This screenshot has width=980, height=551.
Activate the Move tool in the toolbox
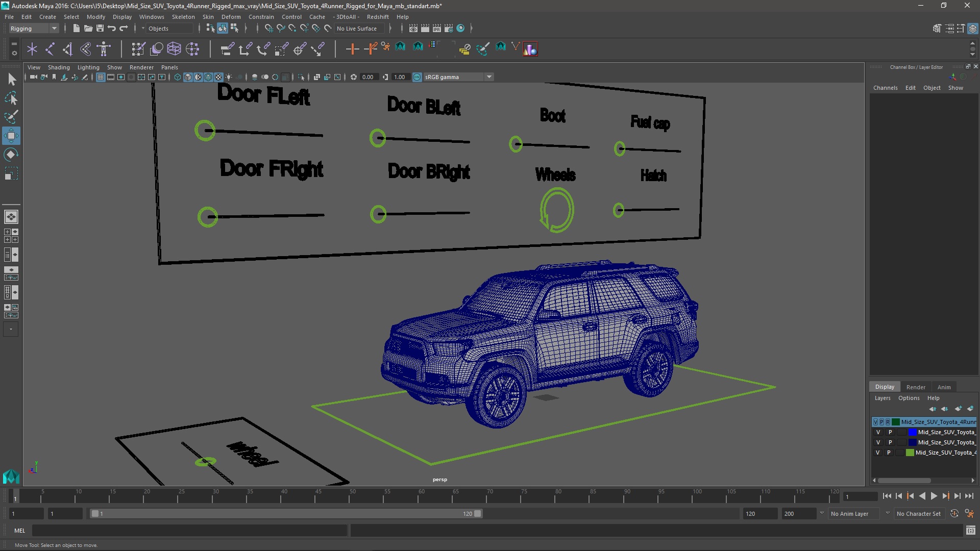pos(11,136)
